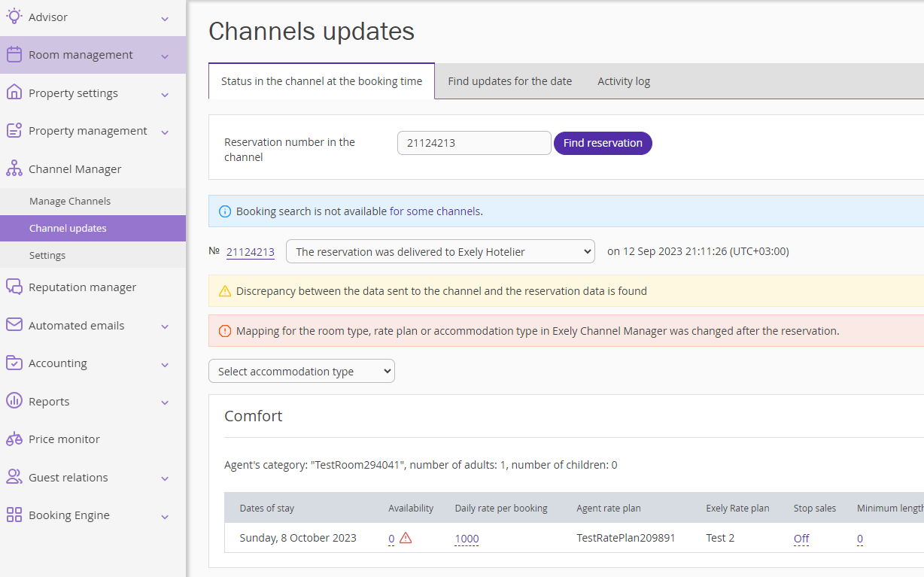The width and height of the screenshot is (924, 577).
Task: Open the 'for some channels' link
Action: 434,211
